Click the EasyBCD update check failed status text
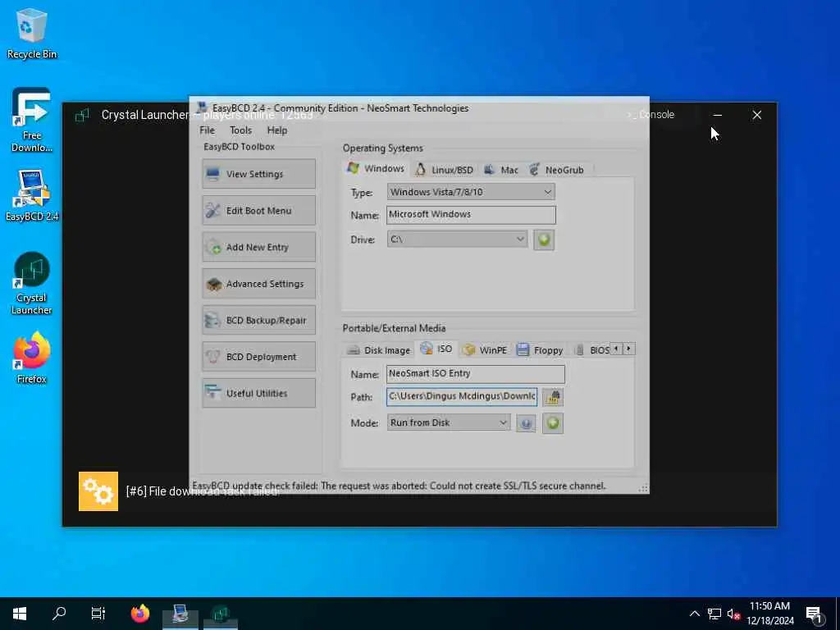The width and height of the screenshot is (840, 630). (x=399, y=486)
